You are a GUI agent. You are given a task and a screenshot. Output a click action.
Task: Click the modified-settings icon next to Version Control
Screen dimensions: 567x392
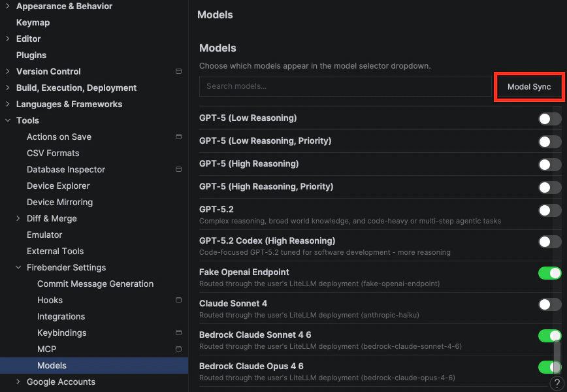coord(178,71)
